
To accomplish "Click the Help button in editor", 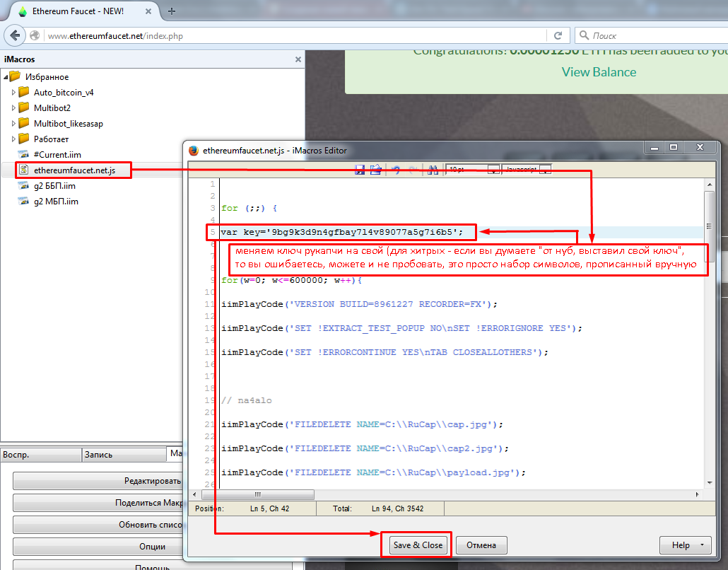I will pyautogui.click(x=686, y=545).
